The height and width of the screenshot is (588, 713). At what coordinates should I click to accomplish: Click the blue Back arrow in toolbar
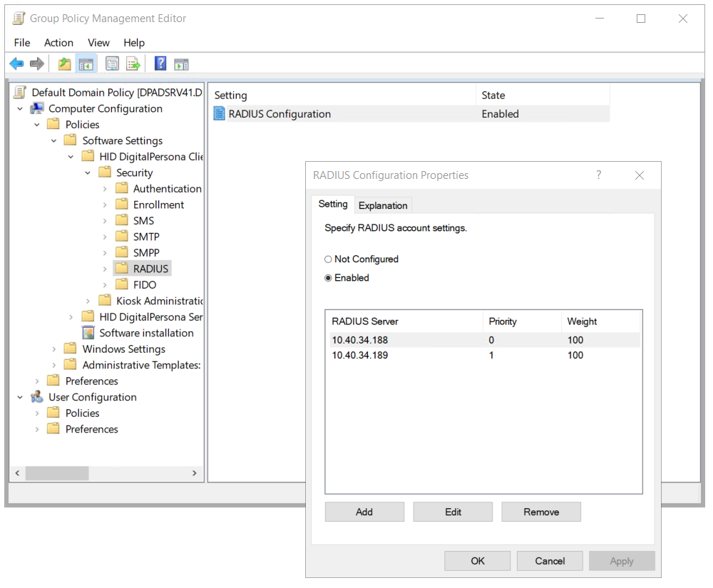[16, 64]
